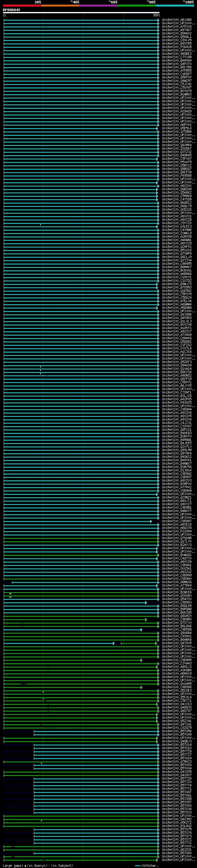Select label UniRef100_A4QRE3

coord(177,54)
